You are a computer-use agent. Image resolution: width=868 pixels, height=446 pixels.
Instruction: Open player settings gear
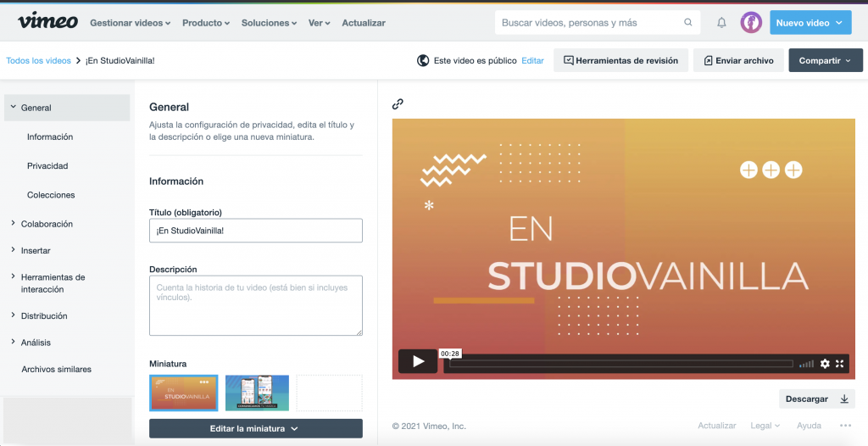[x=825, y=364]
